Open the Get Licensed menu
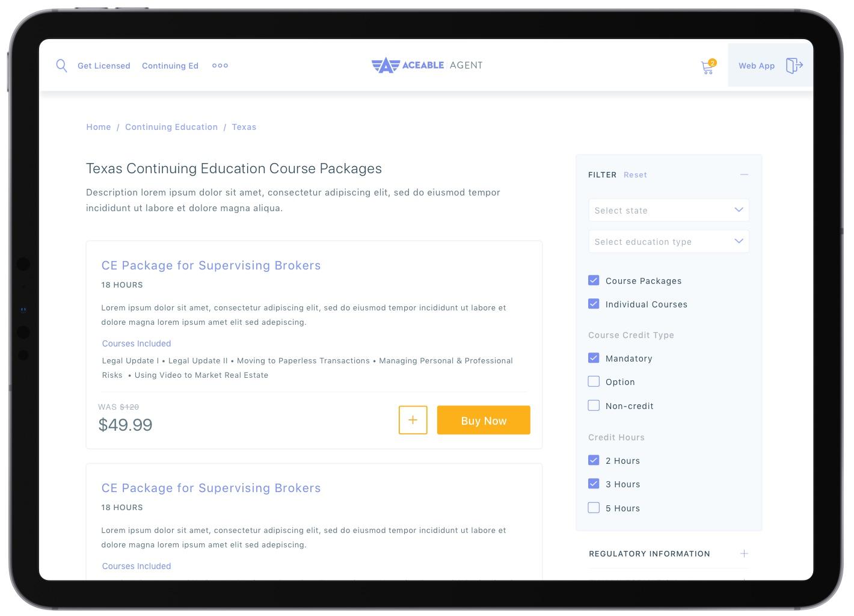Image resolution: width=854 pixels, height=616 pixels. coord(103,66)
